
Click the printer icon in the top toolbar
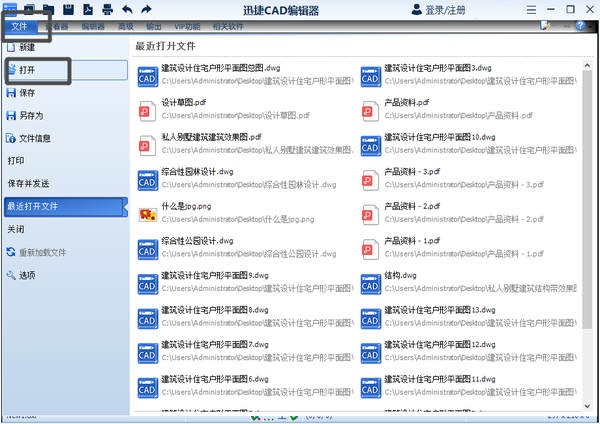click(x=107, y=9)
